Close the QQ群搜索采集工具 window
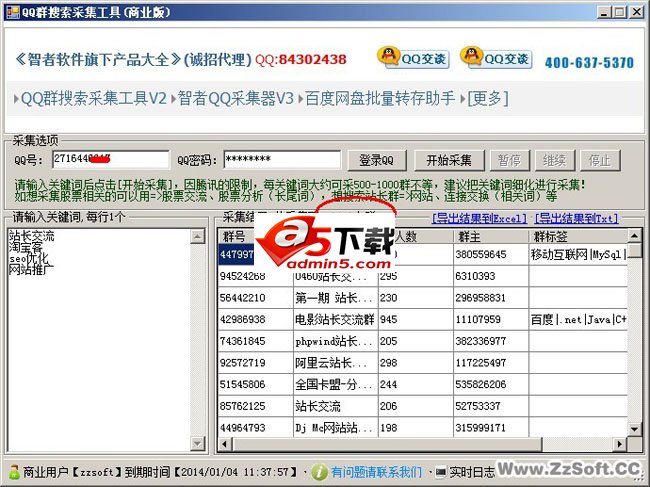 tap(636, 12)
